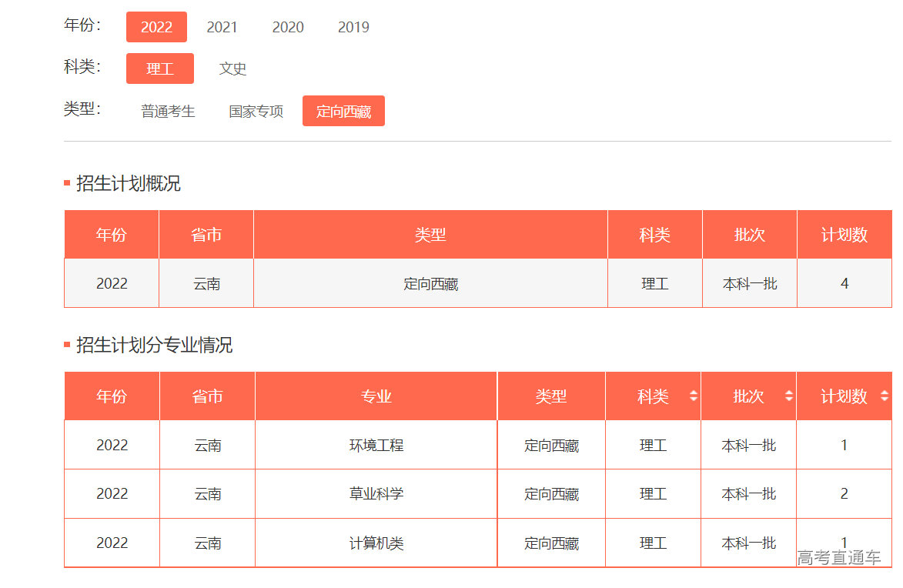Screen dimensions: 903x588
Task: Click the red marker beside 招生计划概况 heading
Action: click(x=65, y=183)
